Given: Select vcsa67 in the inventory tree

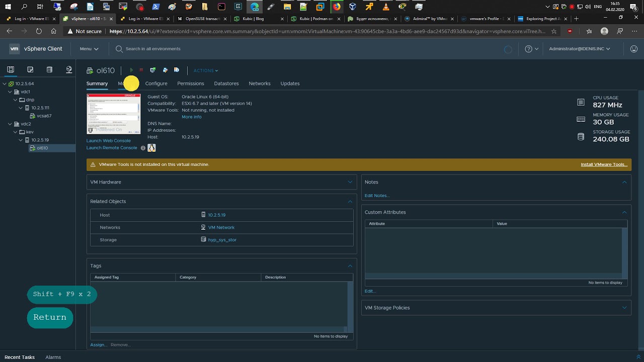Looking at the screenshot, I should tap(44, 116).
